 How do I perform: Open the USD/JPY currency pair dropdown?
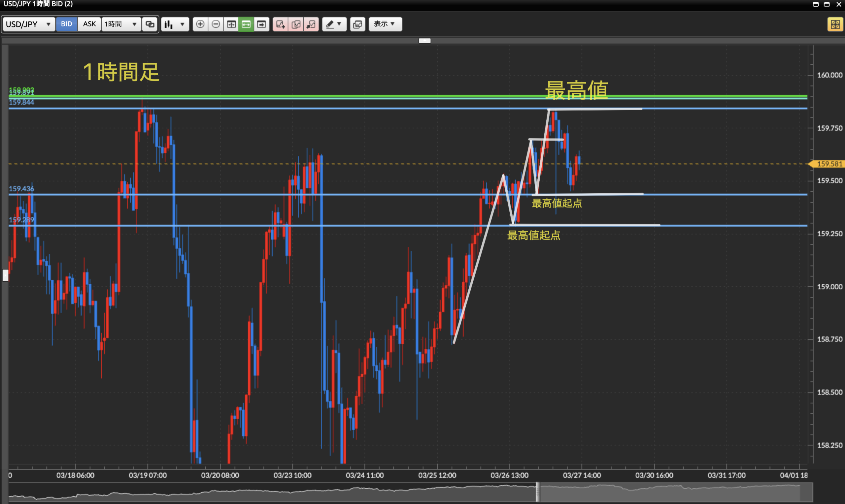(28, 24)
